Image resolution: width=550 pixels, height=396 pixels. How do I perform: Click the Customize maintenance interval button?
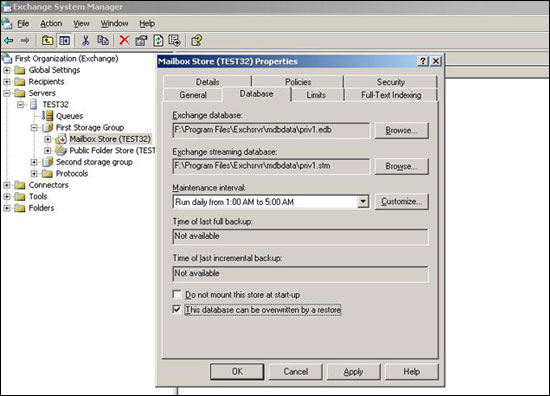click(x=401, y=202)
